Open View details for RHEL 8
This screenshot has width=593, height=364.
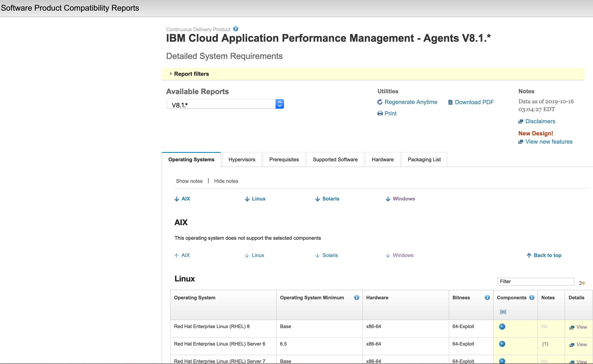coord(581,327)
